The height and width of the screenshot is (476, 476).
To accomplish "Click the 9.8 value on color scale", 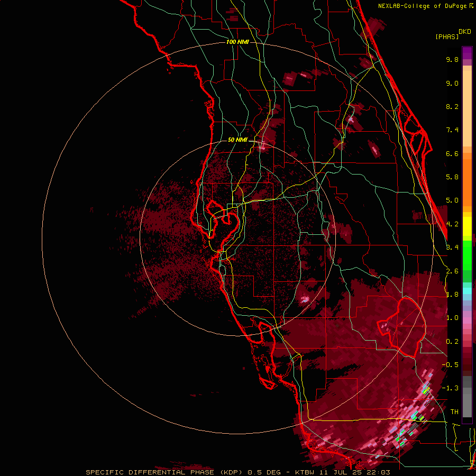I will 452,59.
